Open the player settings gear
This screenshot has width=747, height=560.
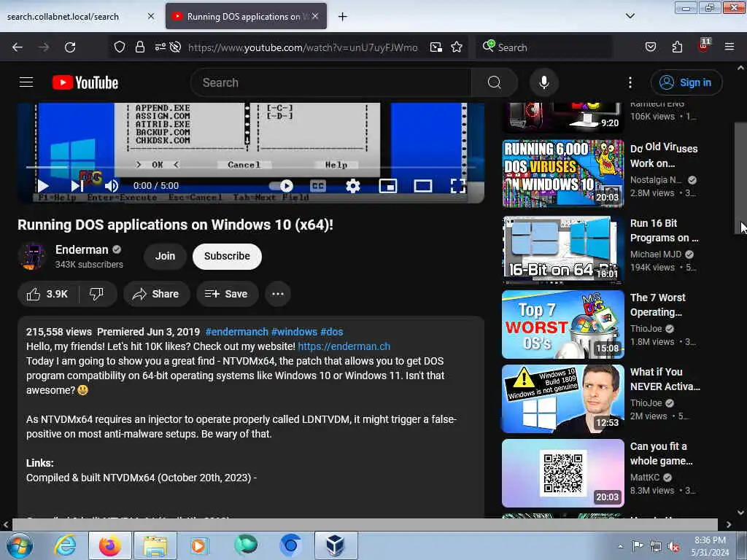click(x=352, y=186)
